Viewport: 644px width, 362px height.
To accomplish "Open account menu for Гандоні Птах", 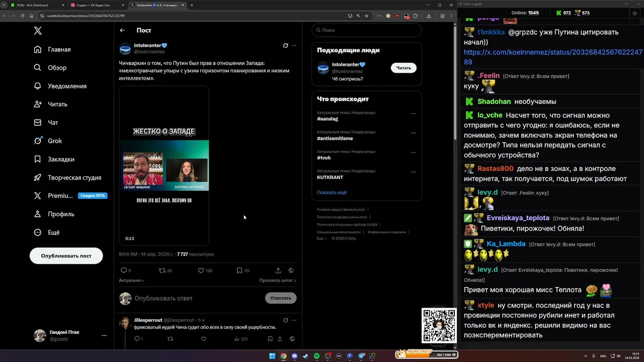I will pyautogui.click(x=69, y=335).
